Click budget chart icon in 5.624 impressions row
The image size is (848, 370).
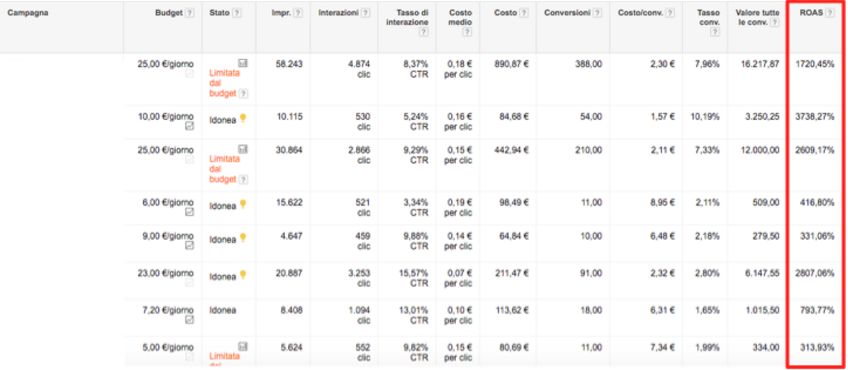click(x=243, y=346)
